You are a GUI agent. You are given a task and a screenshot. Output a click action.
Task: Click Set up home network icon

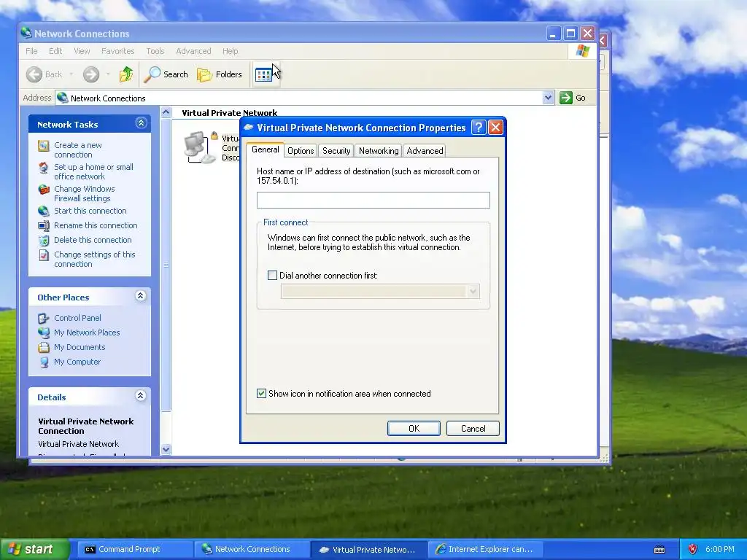pos(43,168)
